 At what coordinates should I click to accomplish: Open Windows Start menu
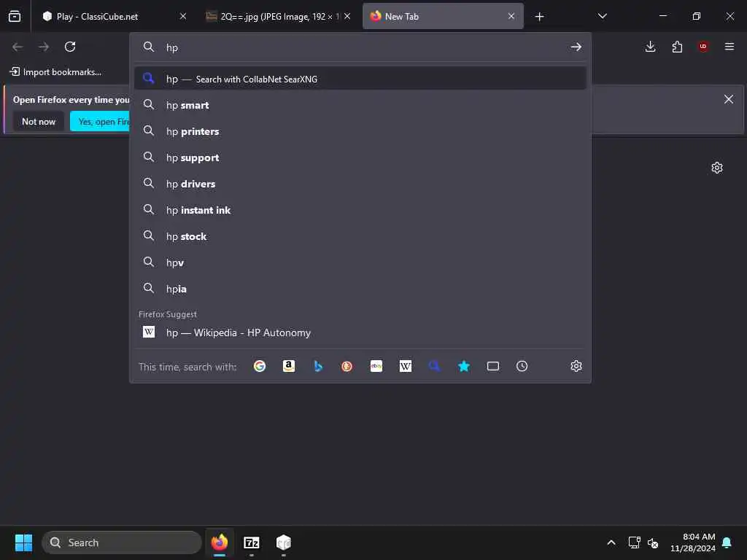coord(23,542)
